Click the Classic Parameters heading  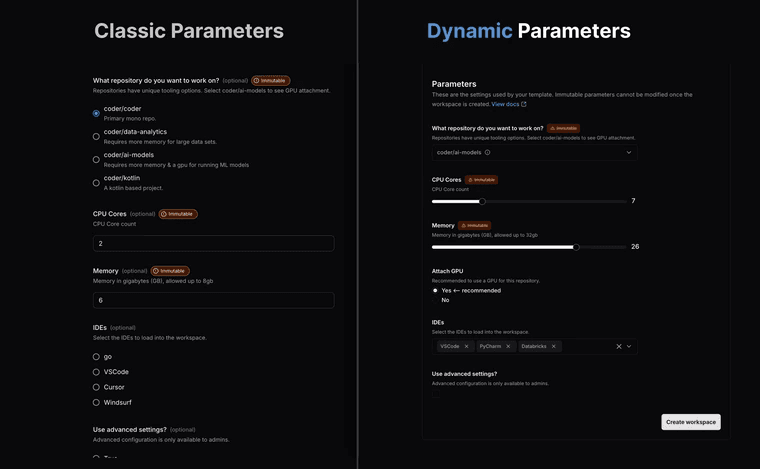[x=189, y=31]
